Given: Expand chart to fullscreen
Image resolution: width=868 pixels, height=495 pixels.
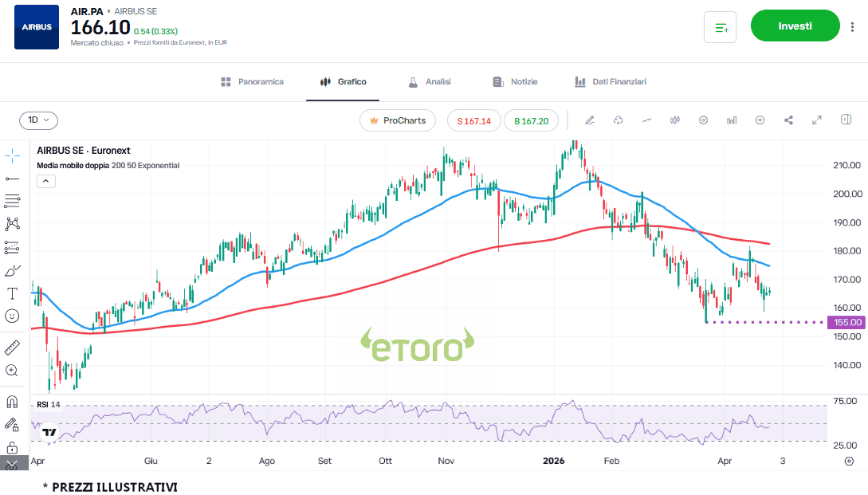Looking at the screenshot, I should pyautogui.click(x=817, y=120).
